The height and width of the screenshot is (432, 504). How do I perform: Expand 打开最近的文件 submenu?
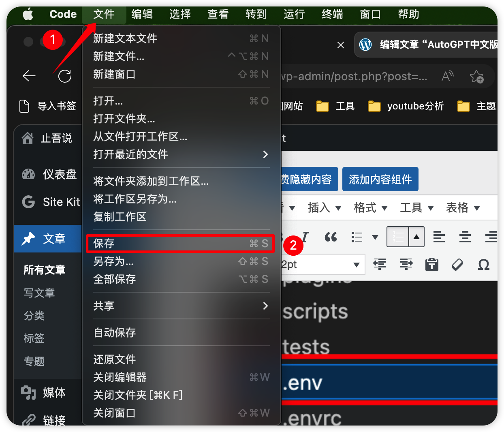(181, 154)
